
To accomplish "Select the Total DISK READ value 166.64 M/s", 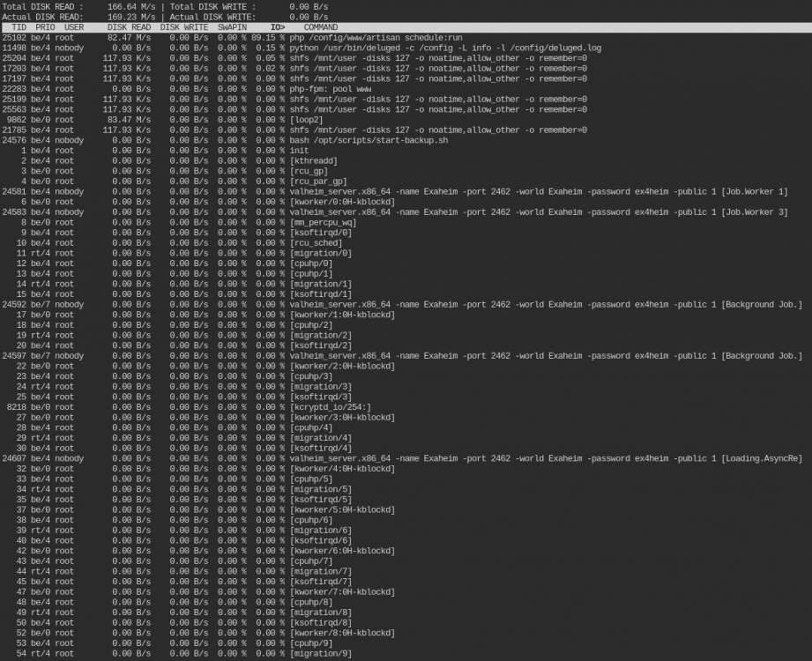I will click(x=131, y=7).
